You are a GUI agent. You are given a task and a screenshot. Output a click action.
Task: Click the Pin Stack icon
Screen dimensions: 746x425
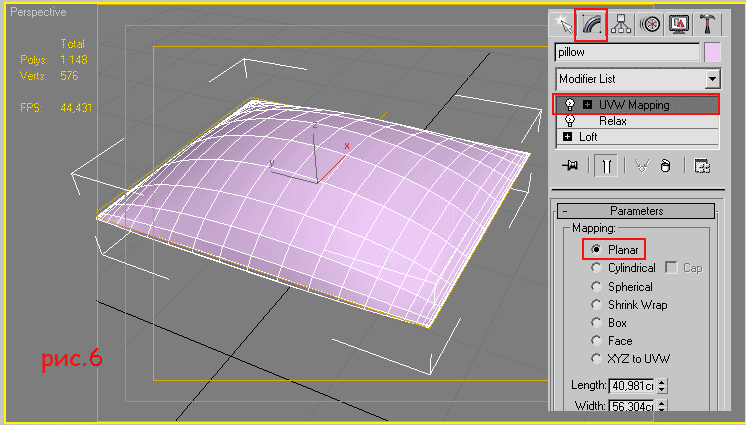point(571,166)
